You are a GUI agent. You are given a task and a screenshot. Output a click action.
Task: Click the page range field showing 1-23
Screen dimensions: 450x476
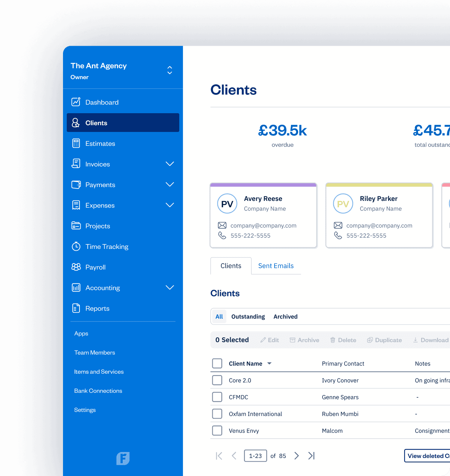(x=255, y=456)
